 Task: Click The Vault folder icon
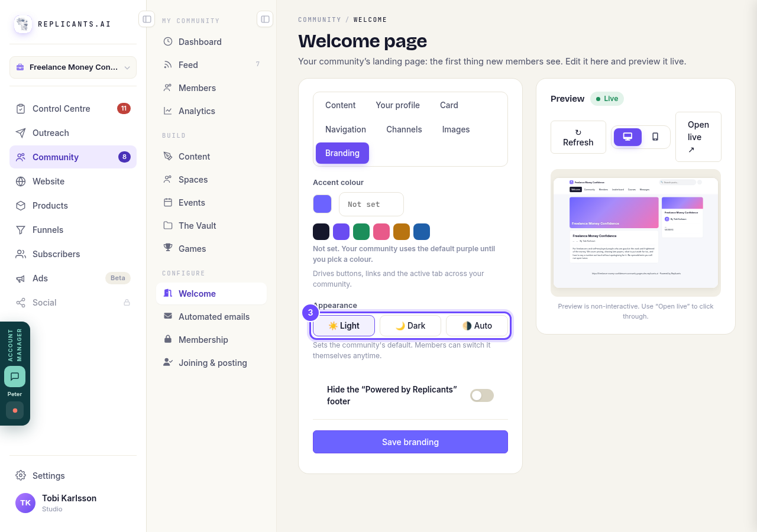(168, 226)
